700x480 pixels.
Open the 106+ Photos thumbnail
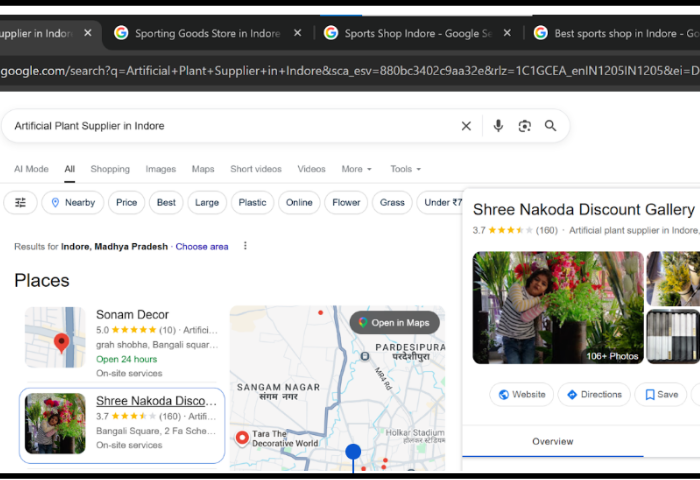(x=558, y=307)
